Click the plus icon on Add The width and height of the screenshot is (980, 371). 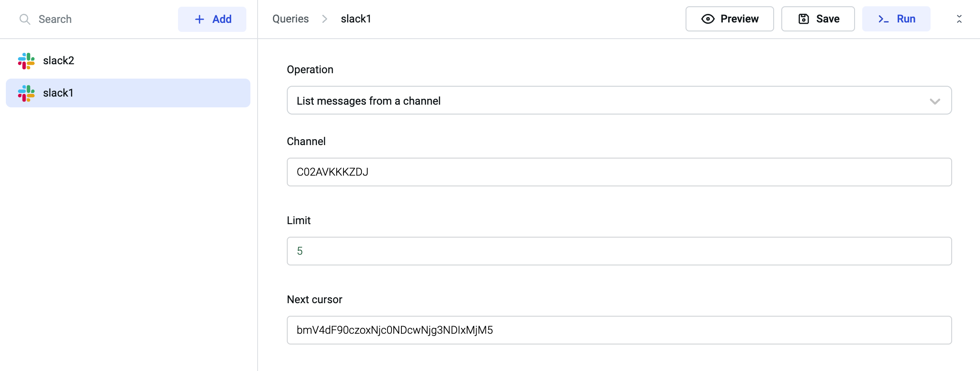(199, 19)
